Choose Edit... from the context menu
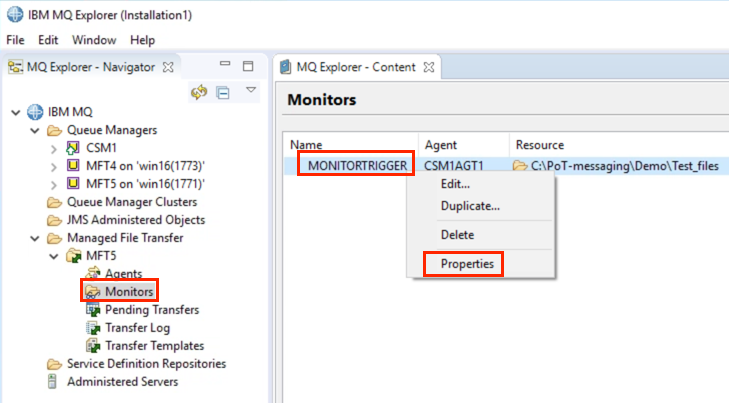 [x=481, y=184]
